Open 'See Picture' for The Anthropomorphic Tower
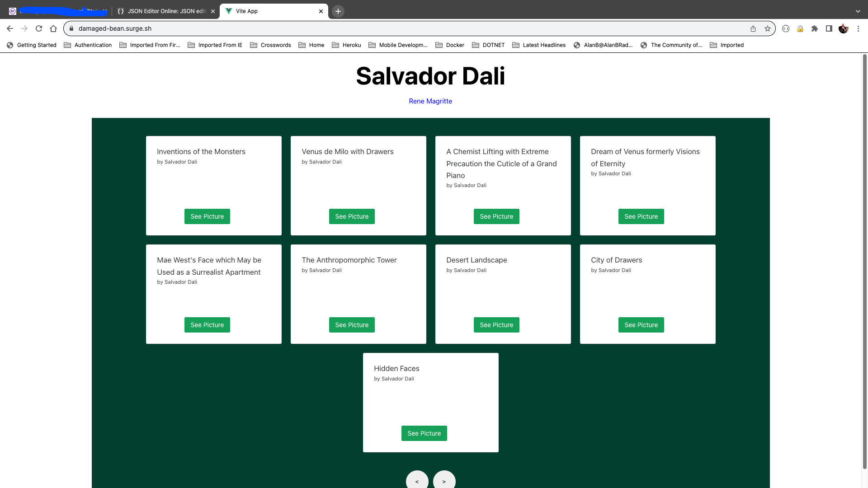Screen dimensions: 868x488 pyautogui.click(x=352, y=325)
